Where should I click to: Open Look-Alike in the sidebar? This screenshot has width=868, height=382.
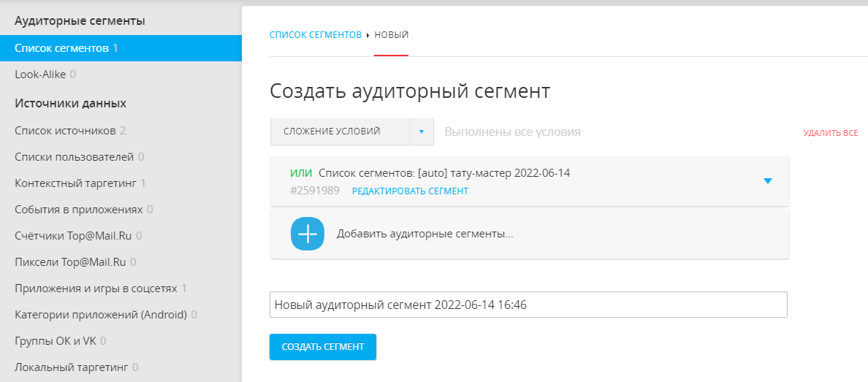(x=40, y=75)
